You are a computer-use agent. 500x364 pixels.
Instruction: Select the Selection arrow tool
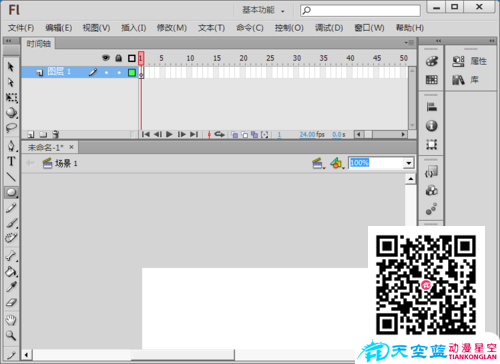[11, 67]
